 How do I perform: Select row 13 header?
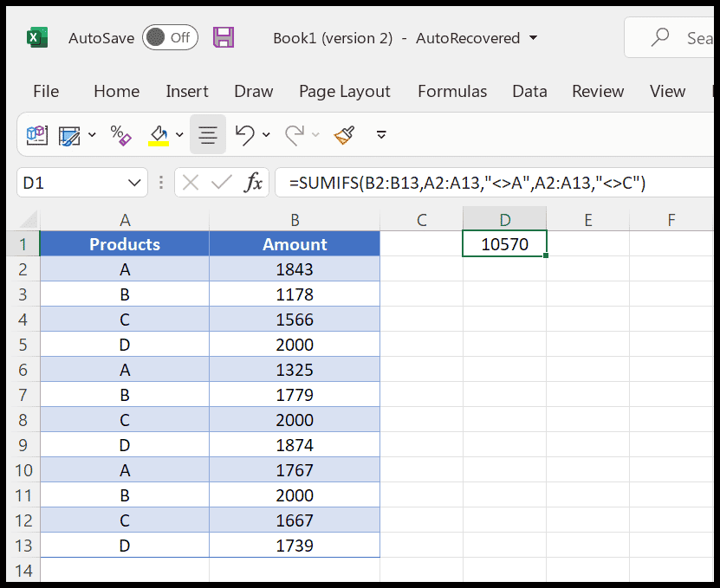(x=23, y=546)
